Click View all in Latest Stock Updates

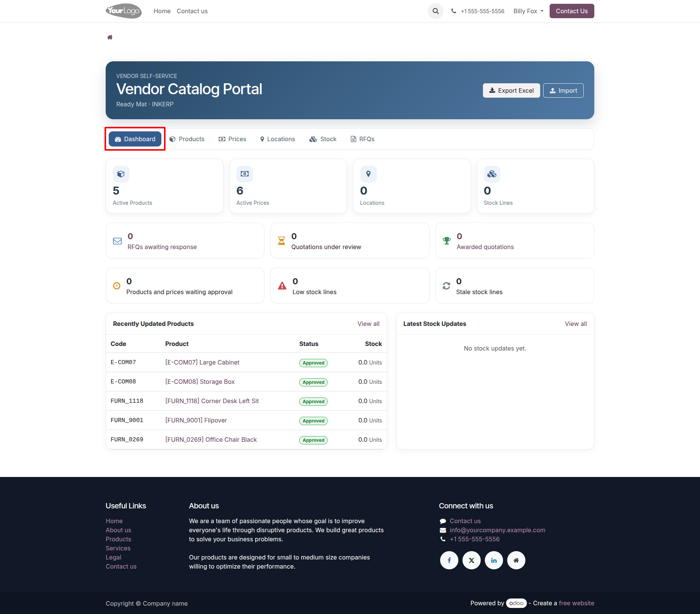coord(576,324)
